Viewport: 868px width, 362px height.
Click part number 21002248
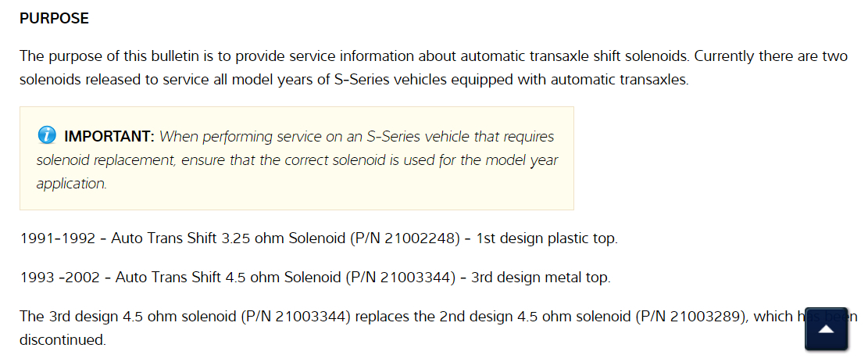[427, 238]
